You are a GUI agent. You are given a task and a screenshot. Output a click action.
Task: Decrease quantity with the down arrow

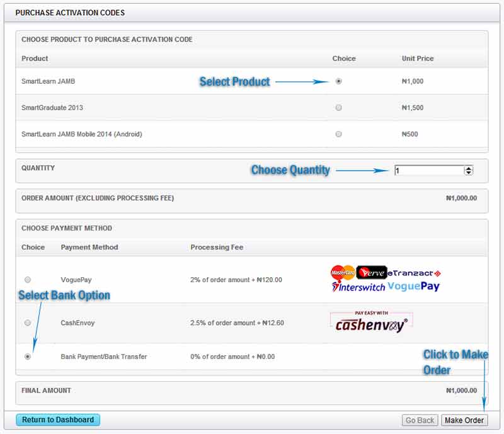point(468,173)
